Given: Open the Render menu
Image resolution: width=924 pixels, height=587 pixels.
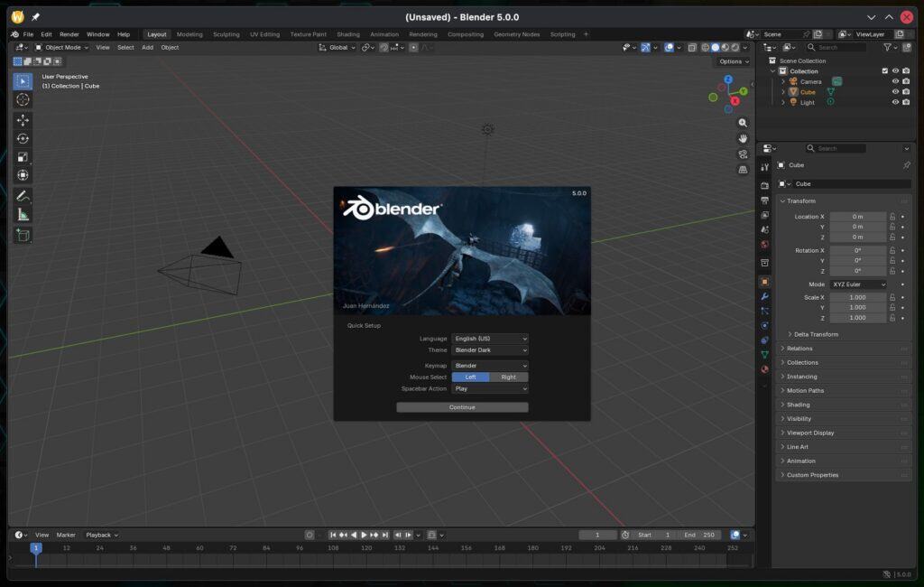Looking at the screenshot, I should click(69, 33).
